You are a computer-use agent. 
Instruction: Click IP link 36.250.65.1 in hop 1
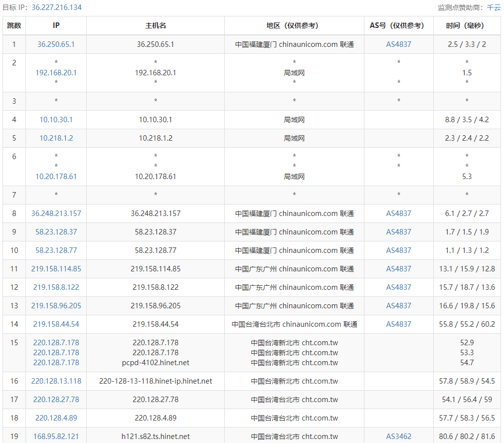click(56, 44)
